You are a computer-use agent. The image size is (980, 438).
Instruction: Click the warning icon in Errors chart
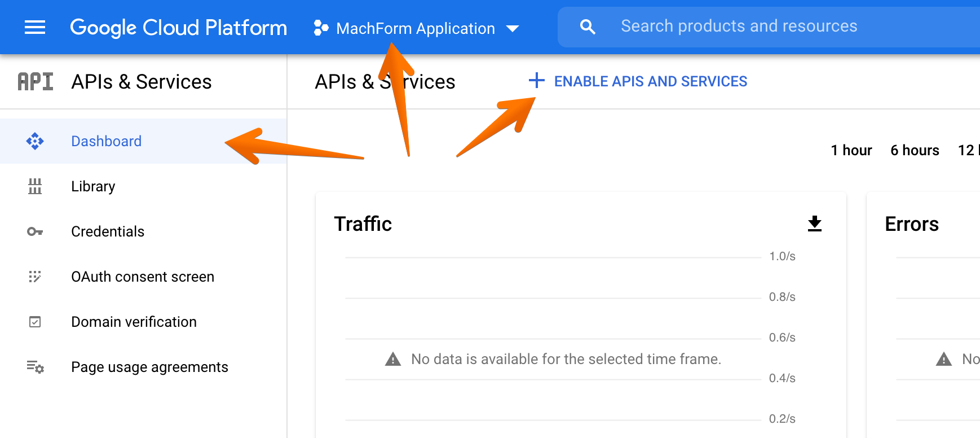pos(944,359)
